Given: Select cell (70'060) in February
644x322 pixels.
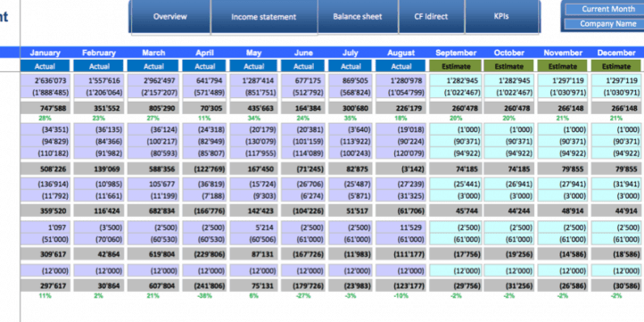Looking at the screenshot, I should point(99,239).
